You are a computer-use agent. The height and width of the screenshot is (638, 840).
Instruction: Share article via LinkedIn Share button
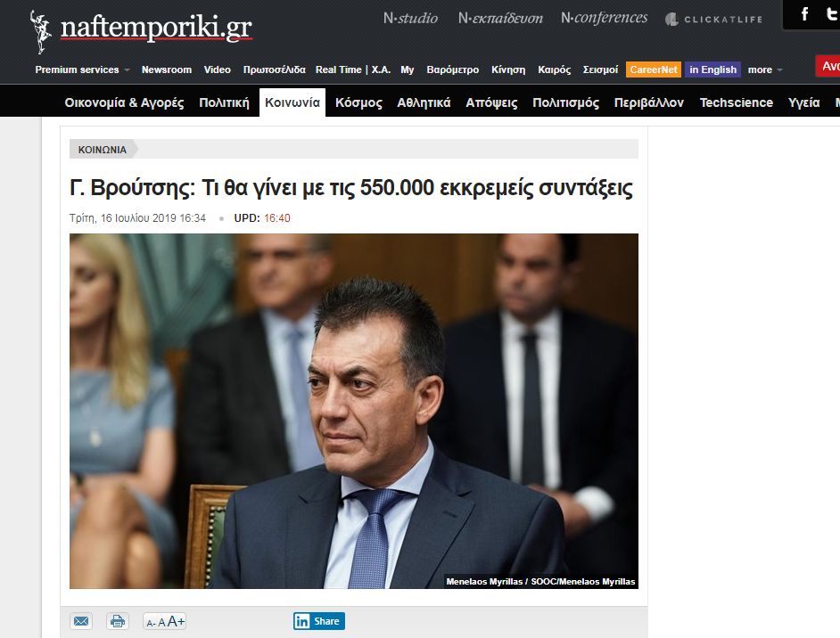pos(318,621)
